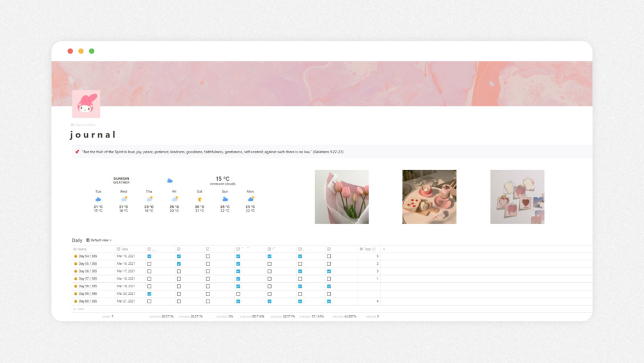Check Day 57's checkbox in the 57.143% checked column

coord(301,279)
